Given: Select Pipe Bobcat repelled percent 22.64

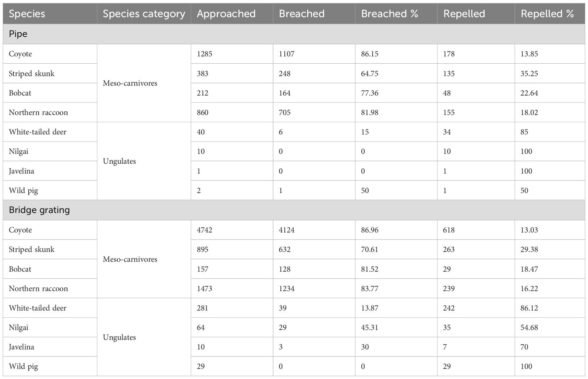Looking at the screenshot, I should 529,93.
